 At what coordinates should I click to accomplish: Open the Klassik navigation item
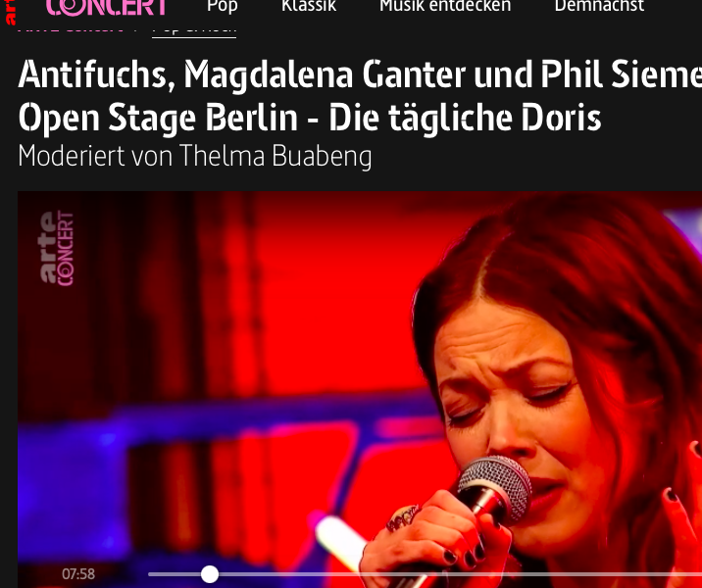[309, 6]
